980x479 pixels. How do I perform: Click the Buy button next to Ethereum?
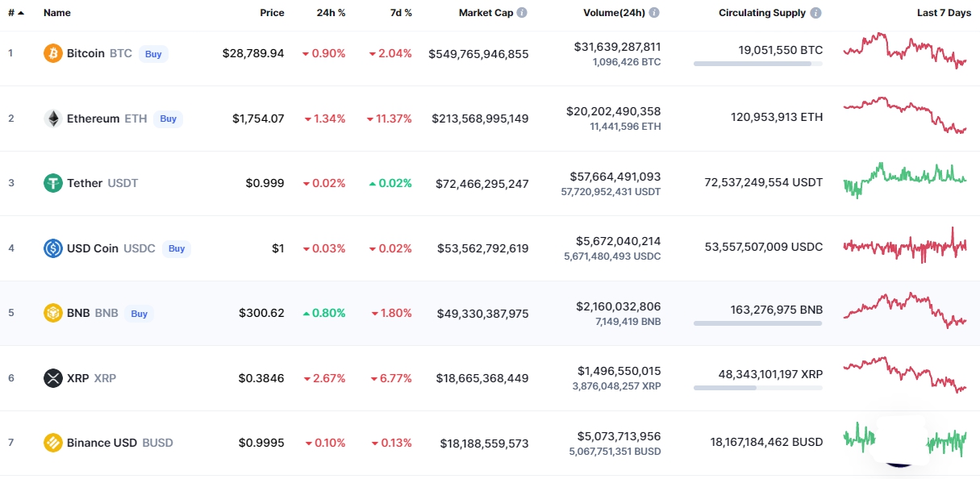(168, 119)
